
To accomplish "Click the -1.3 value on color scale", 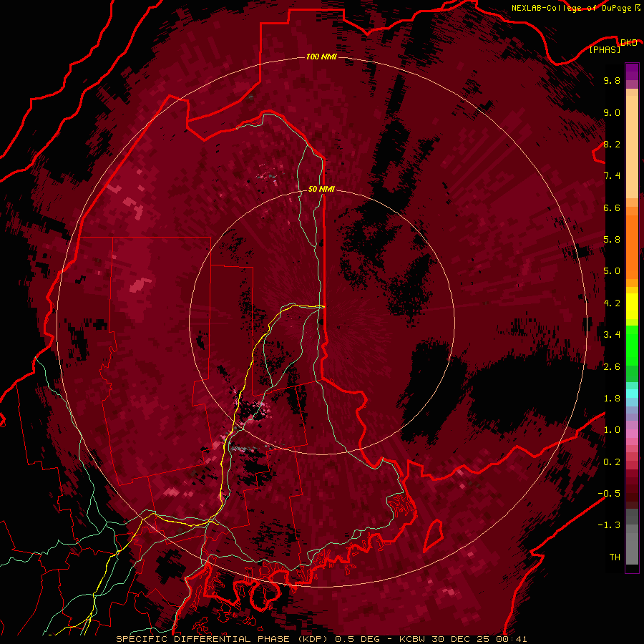I will [609, 525].
